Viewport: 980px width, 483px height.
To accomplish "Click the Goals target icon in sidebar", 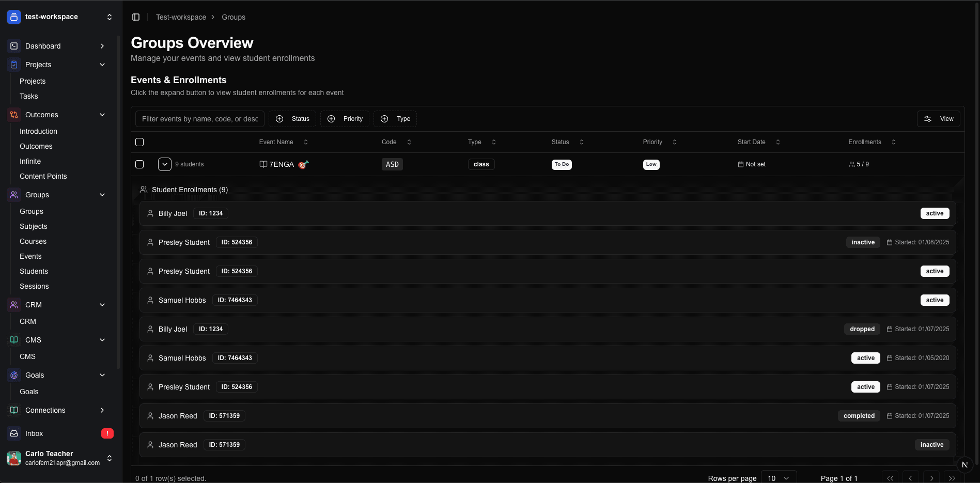I will pyautogui.click(x=14, y=375).
